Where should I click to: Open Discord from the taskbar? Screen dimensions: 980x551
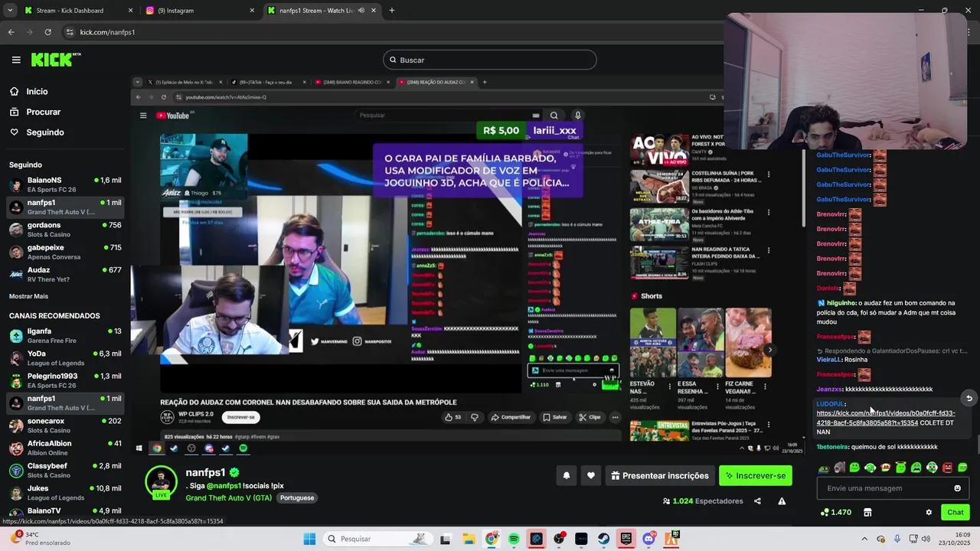[649, 539]
